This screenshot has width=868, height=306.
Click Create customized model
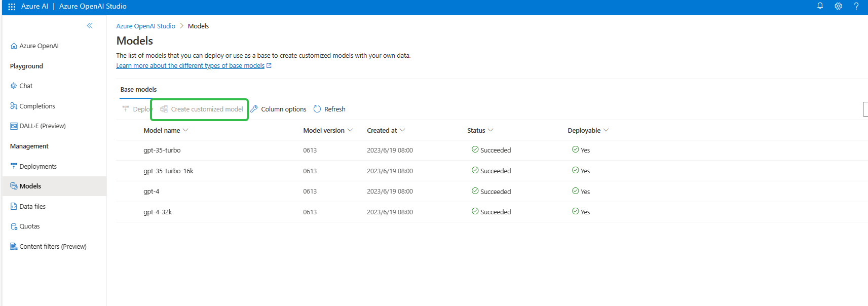click(201, 109)
